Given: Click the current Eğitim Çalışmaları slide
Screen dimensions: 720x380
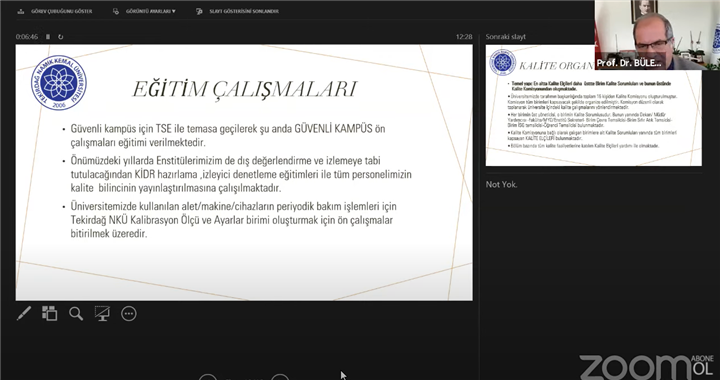Looking at the screenshot, I should [244, 173].
